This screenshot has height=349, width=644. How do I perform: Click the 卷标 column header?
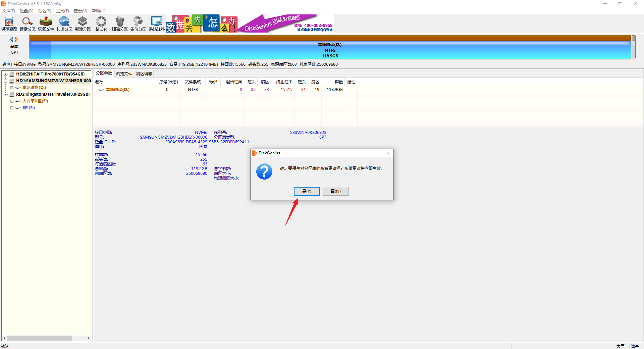125,82
